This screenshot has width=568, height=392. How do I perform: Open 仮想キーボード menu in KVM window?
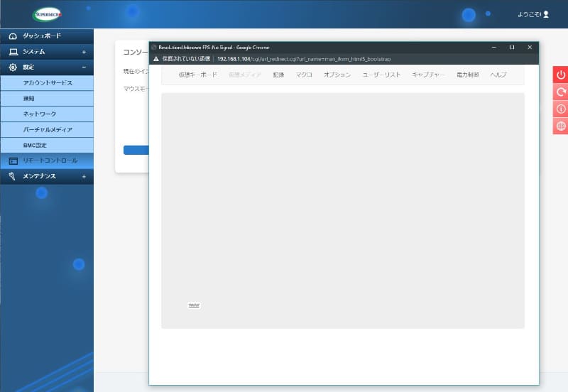[x=198, y=75]
